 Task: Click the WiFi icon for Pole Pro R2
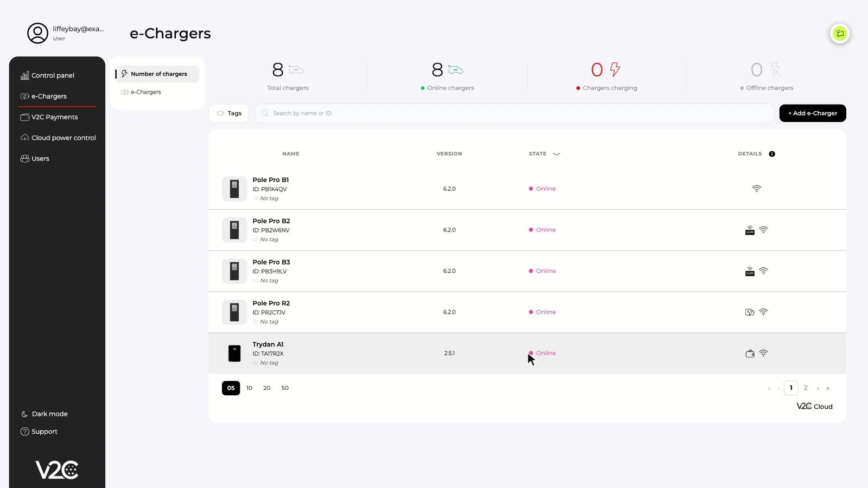pyautogui.click(x=763, y=312)
